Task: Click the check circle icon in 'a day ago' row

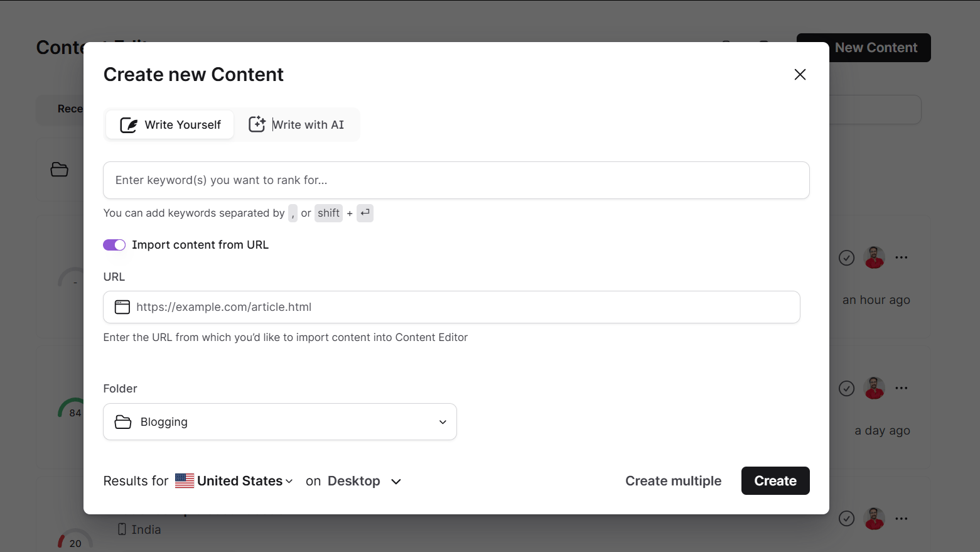Action: 847,389
